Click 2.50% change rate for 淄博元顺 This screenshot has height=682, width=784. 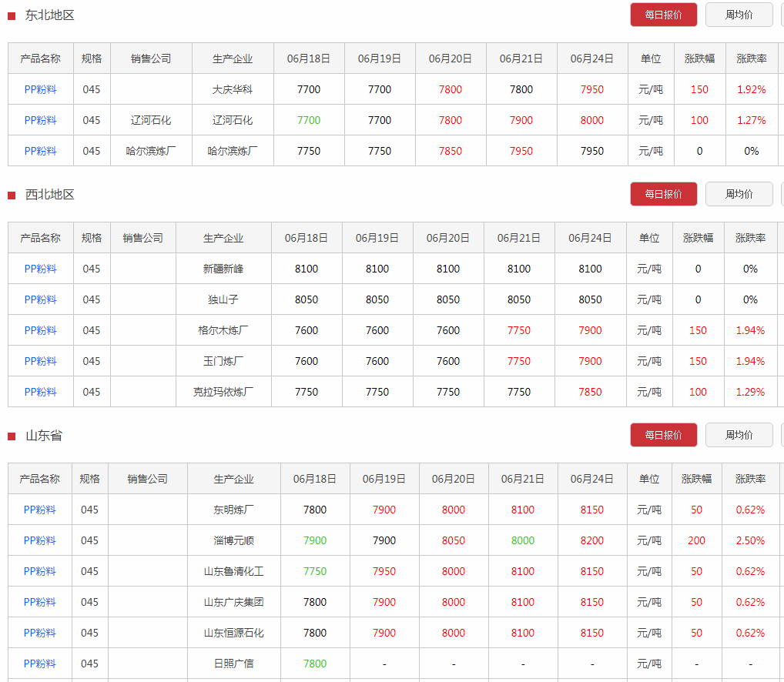pos(750,540)
